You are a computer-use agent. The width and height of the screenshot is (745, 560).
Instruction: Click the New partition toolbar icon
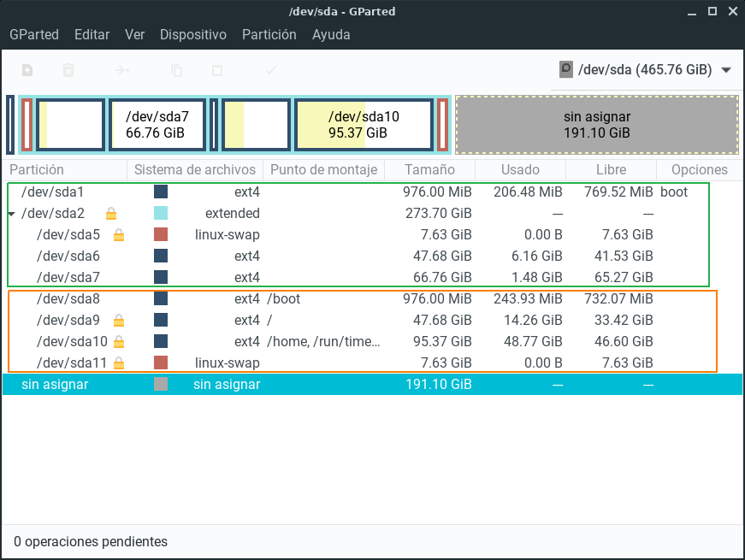(x=27, y=70)
